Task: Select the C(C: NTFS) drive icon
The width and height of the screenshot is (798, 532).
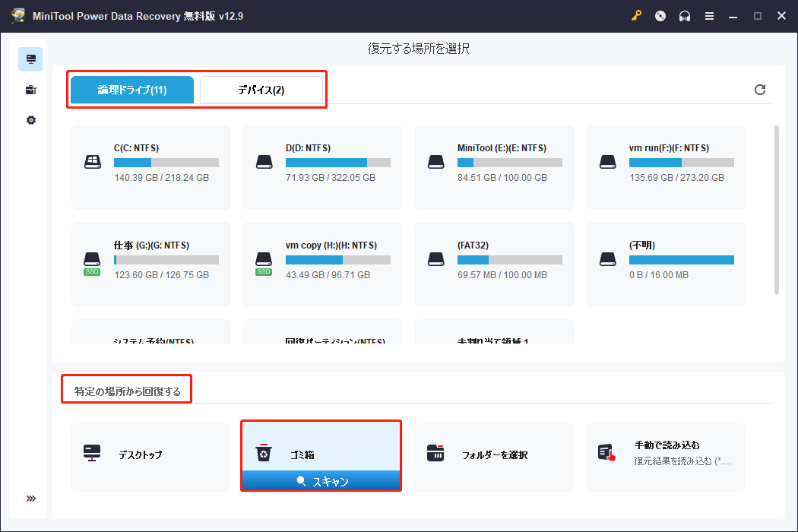Action: (92, 162)
